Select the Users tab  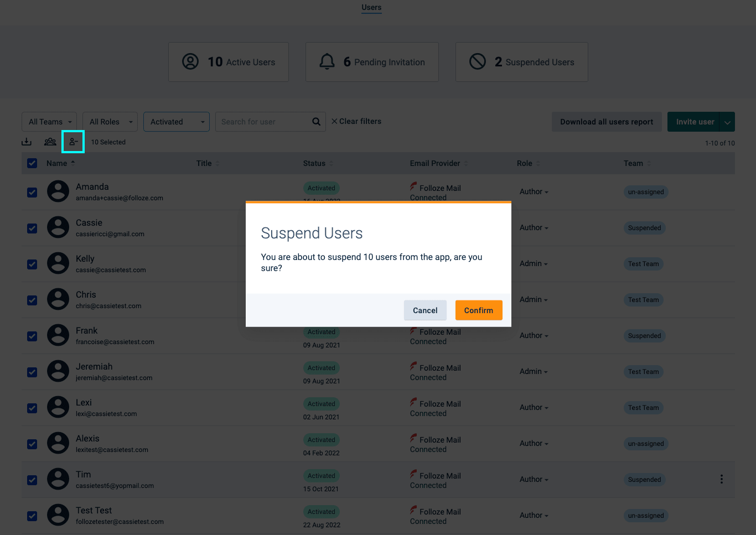pyautogui.click(x=371, y=8)
